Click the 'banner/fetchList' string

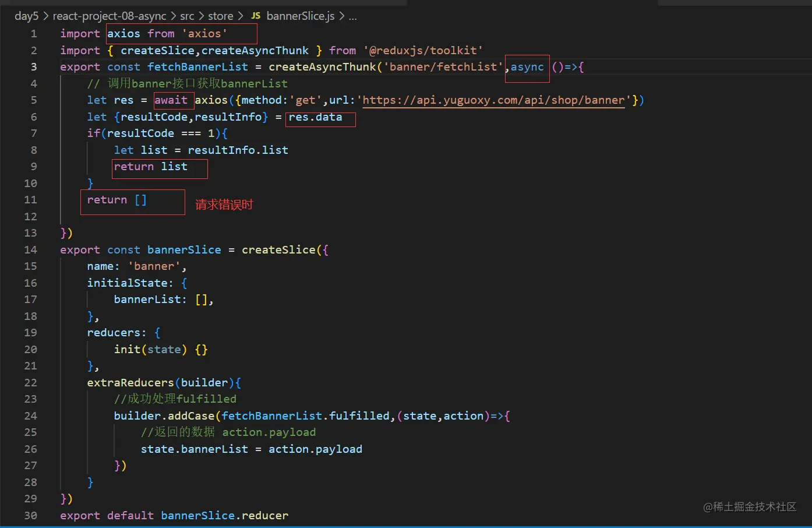(x=443, y=67)
